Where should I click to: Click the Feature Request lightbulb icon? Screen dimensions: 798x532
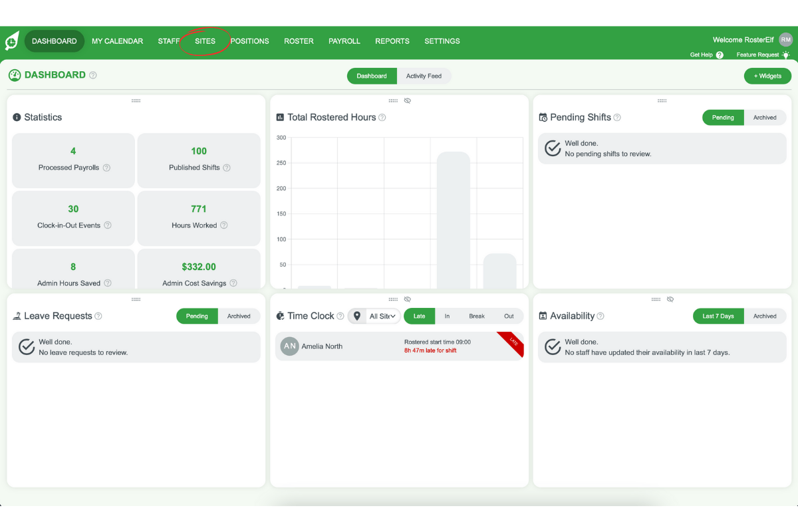pyautogui.click(x=785, y=55)
